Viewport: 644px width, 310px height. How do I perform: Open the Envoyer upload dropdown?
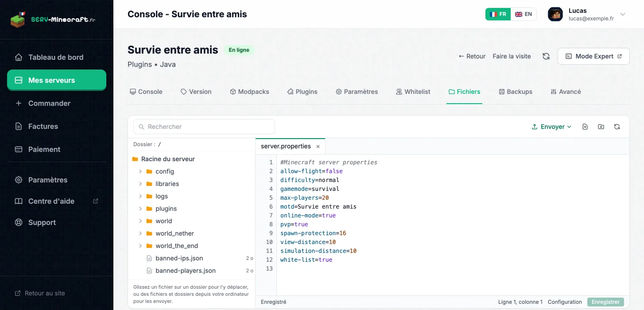click(x=551, y=127)
